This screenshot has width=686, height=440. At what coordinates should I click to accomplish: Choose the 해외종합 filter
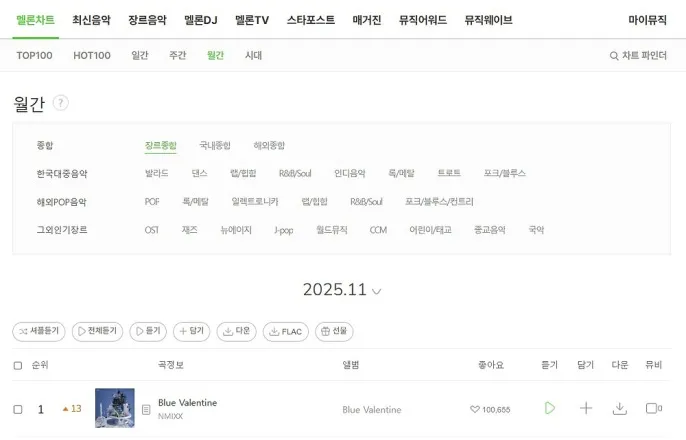coord(269,146)
